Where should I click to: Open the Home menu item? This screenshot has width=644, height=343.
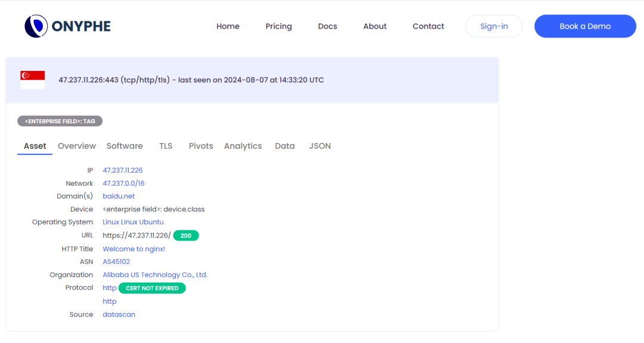coord(228,26)
